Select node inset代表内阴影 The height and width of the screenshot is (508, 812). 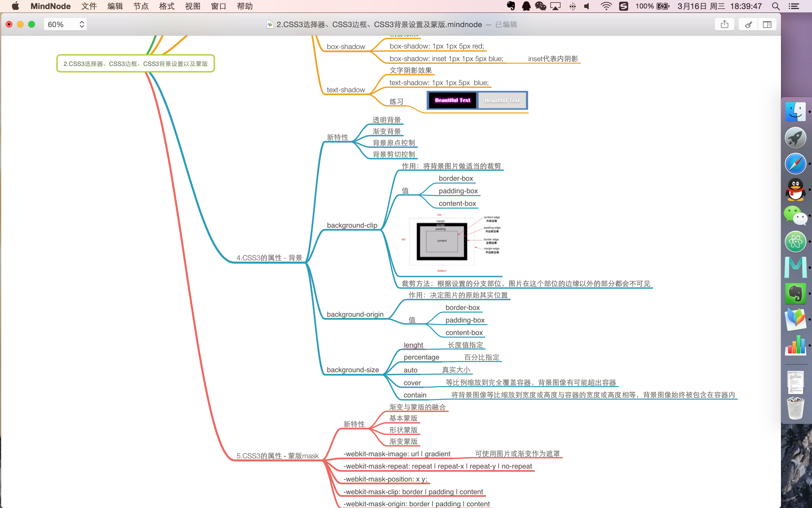tap(553, 59)
